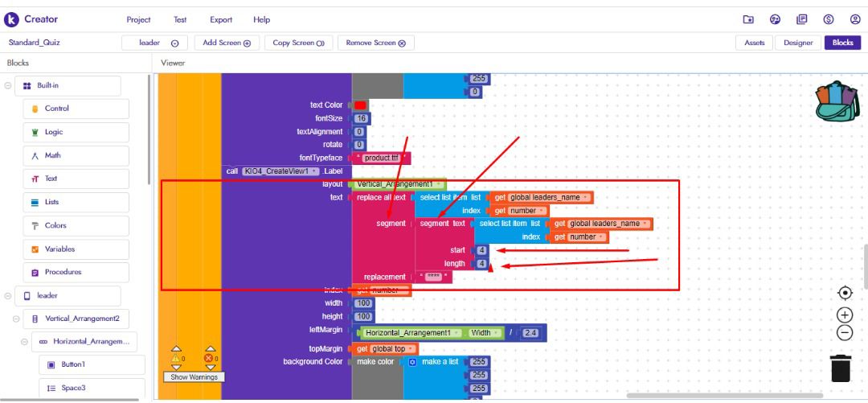Image resolution: width=868 pixels, height=403 pixels.
Task: Open the KIO4_CreateView1 component dropdown
Action: [280, 171]
